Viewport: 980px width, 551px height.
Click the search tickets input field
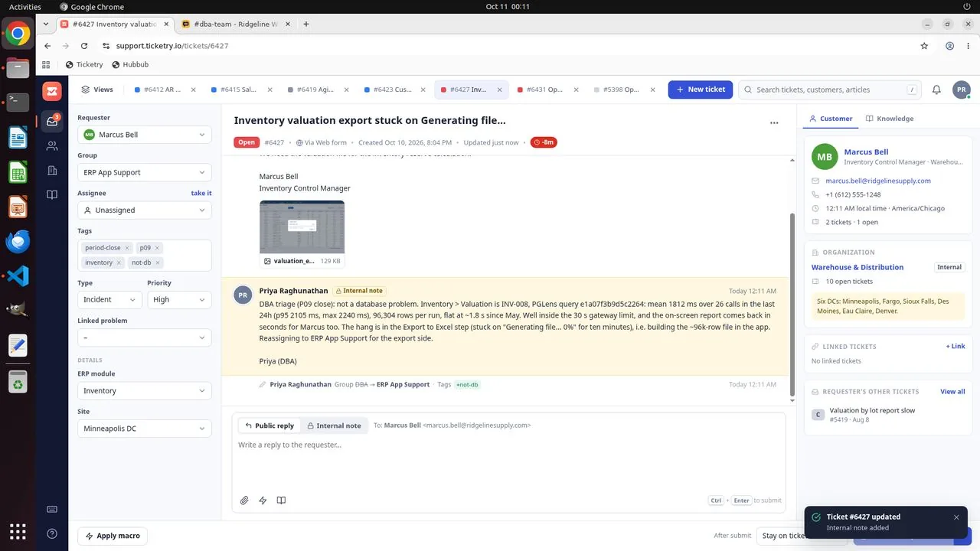(831, 90)
